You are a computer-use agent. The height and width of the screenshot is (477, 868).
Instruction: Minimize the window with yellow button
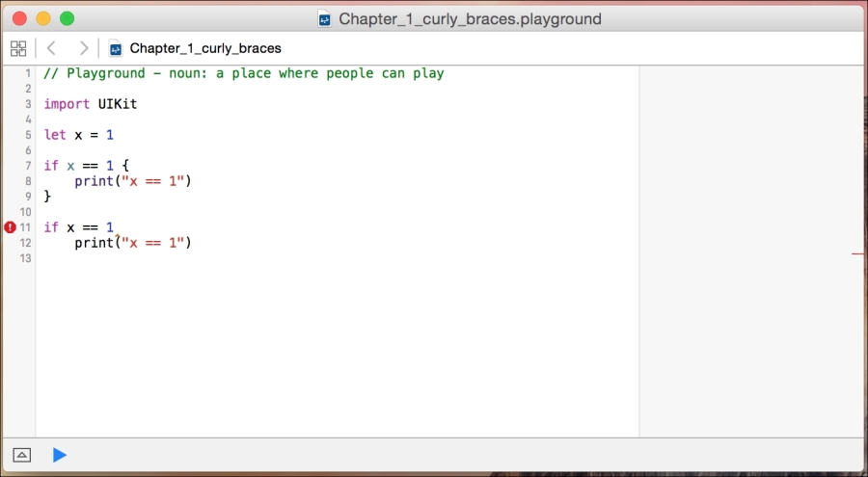43,19
